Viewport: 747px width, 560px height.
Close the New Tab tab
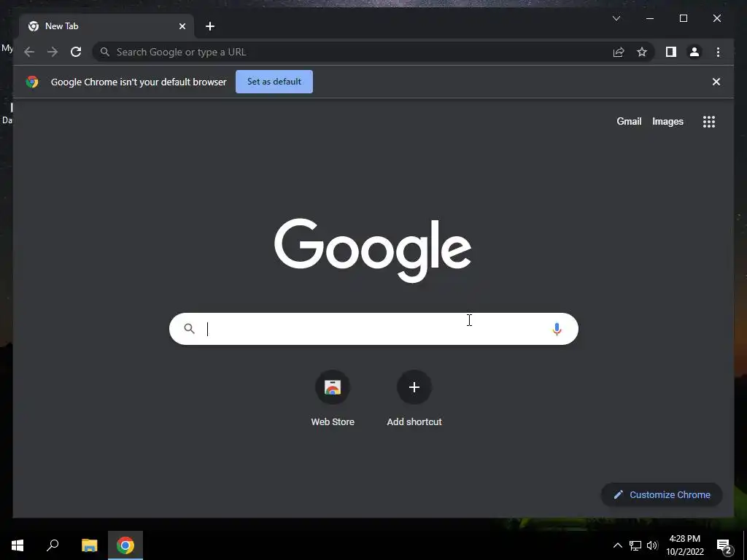coord(182,26)
